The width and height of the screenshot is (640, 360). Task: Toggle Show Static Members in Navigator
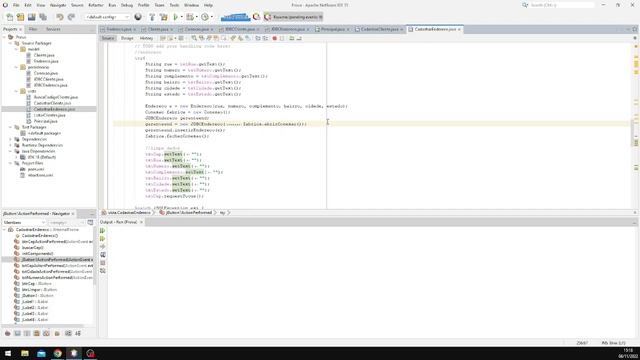tap(27, 333)
